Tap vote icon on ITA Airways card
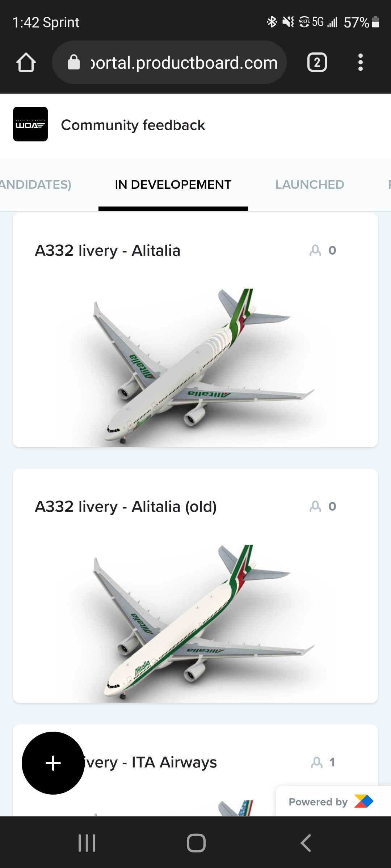Viewport: 391px width, 868px height. (317, 762)
